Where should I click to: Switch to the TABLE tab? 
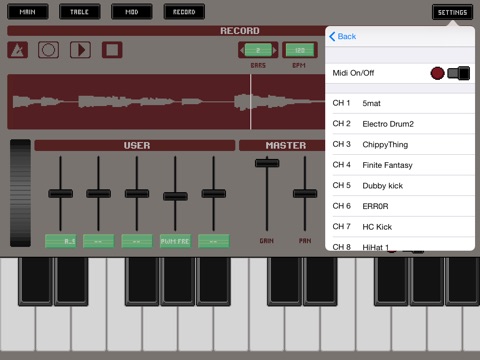pyautogui.click(x=80, y=12)
